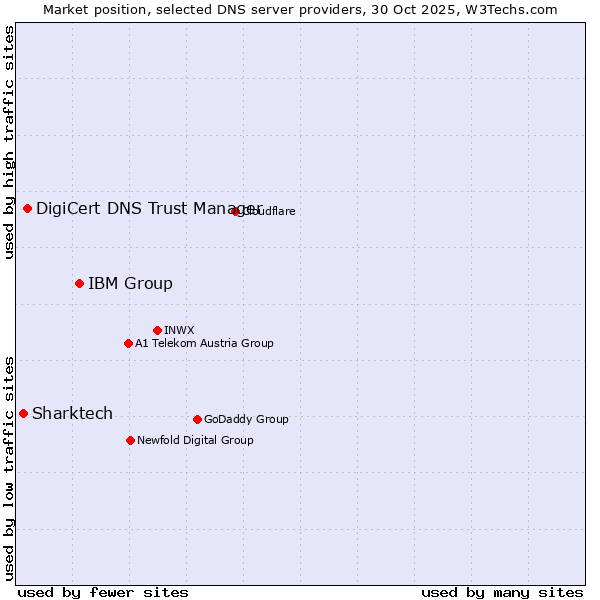Click the chart title with W3Techs.com
Image resolution: width=600 pixels, height=600 pixels.
point(300,9)
